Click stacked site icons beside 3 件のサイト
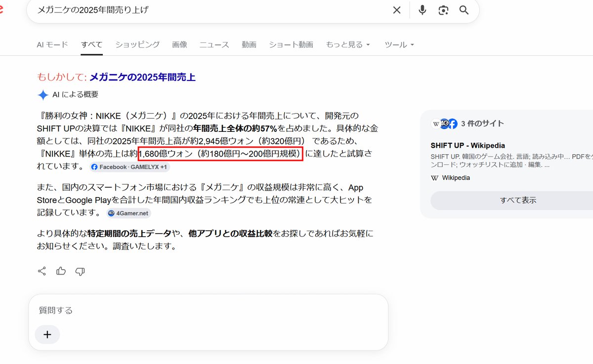The height and width of the screenshot is (364, 593). click(x=445, y=124)
